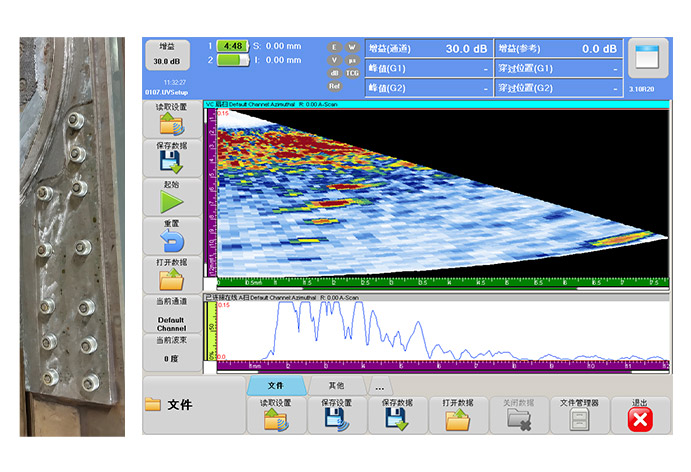Screen dimensions: 691x472
Task: Expand more tabs with the ... tab
Action: (x=379, y=385)
